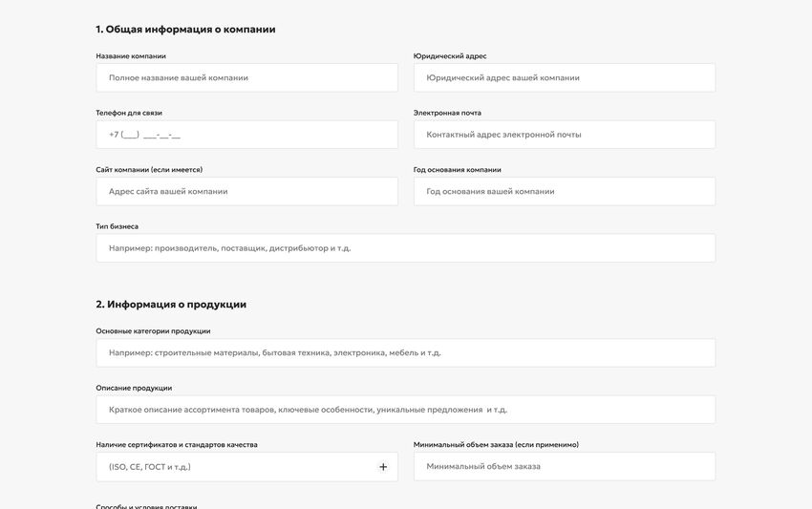Click the 'Электронная почта' label

[447, 113]
